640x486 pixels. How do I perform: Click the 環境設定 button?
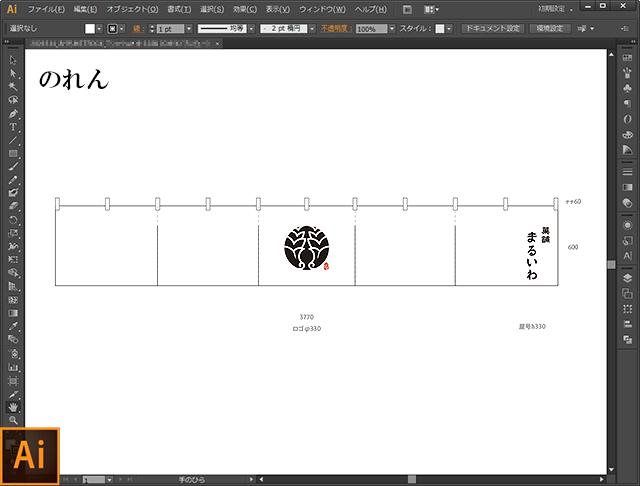click(550, 29)
